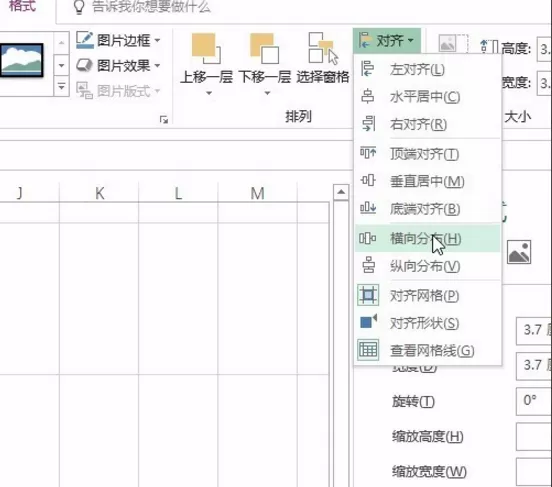Select Align Middle (垂直居中) option
The height and width of the screenshot is (487, 552).
[427, 181]
